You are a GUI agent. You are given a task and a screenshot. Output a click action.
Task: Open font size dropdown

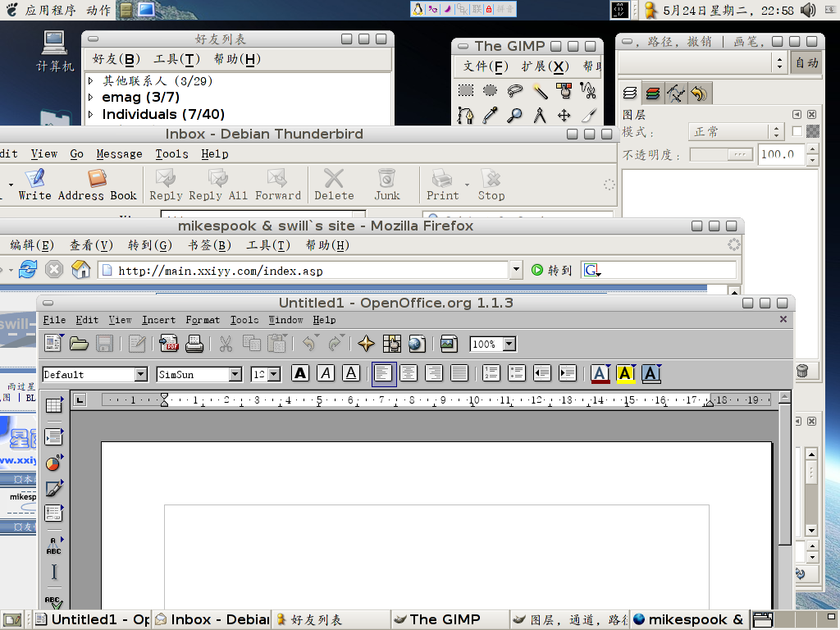(x=274, y=374)
